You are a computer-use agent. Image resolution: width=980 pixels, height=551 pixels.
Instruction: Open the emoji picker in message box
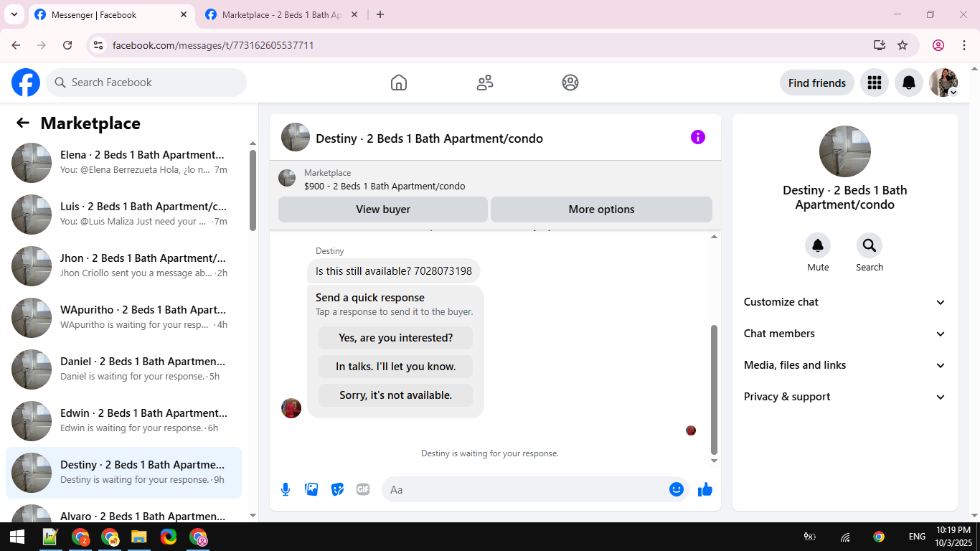click(x=677, y=489)
